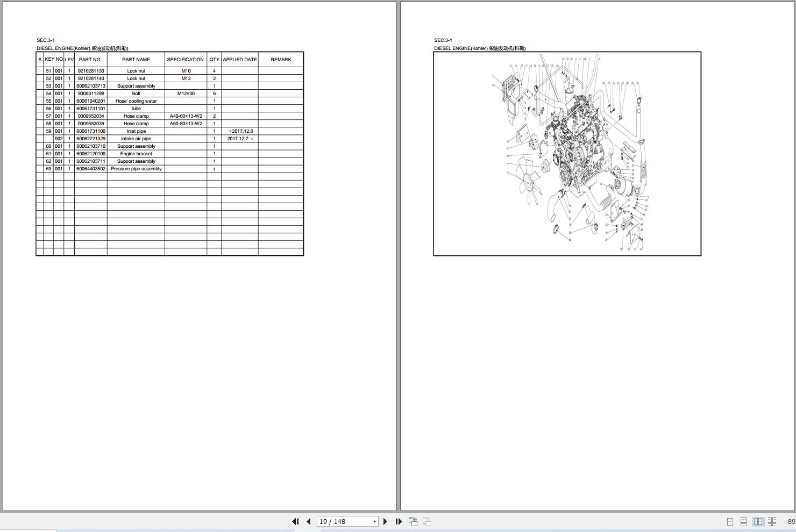
Task: Click right page SEC.3-1 heading
Action: pos(443,40)
